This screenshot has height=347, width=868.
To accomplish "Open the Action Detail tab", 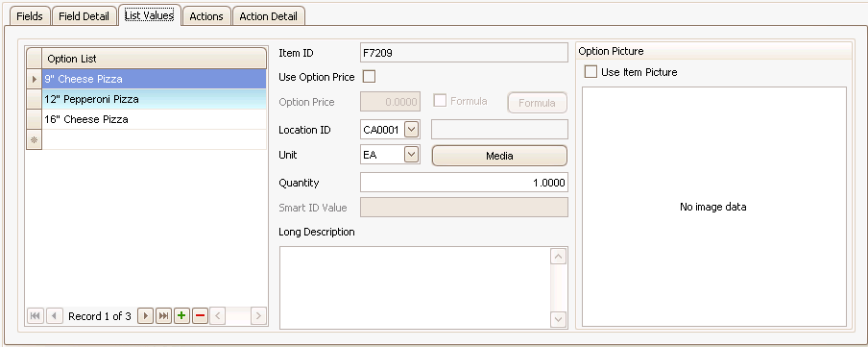I will (269, 16).
